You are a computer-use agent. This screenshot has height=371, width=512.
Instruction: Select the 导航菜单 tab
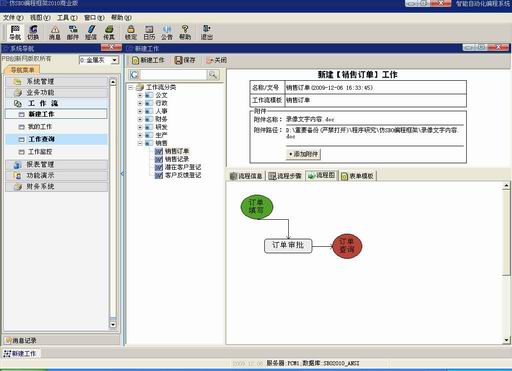pos(22,70)
